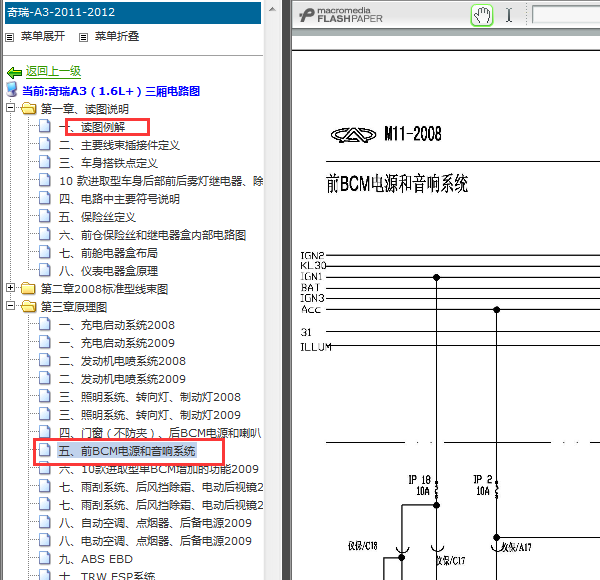This screenshot has height=580, width=600.
Task: Open 九、ABS EBD entry
Action: pos(96,559)
